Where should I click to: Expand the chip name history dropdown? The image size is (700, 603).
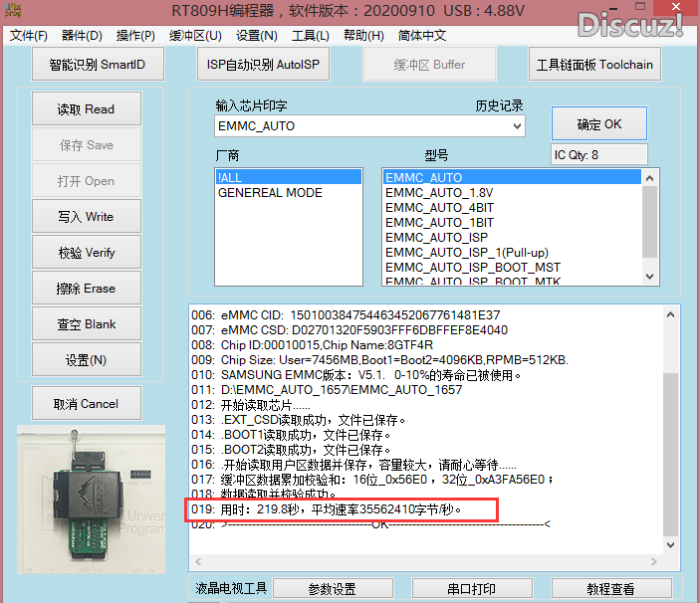(x=516, y=126)
